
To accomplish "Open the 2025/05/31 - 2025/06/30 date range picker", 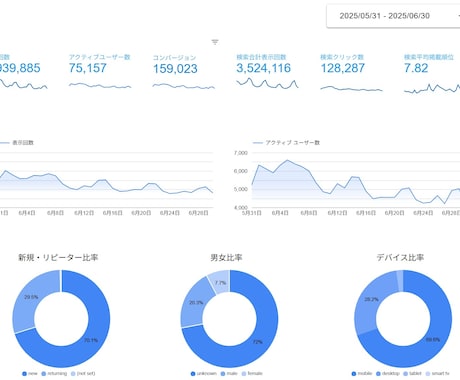I will click(x=393, y=16).
